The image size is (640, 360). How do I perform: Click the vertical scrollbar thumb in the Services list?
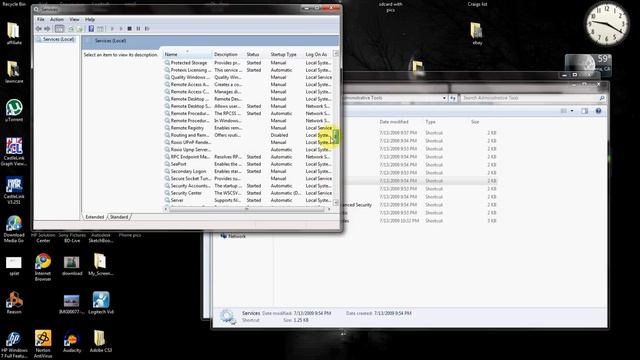tap(336, 136)
